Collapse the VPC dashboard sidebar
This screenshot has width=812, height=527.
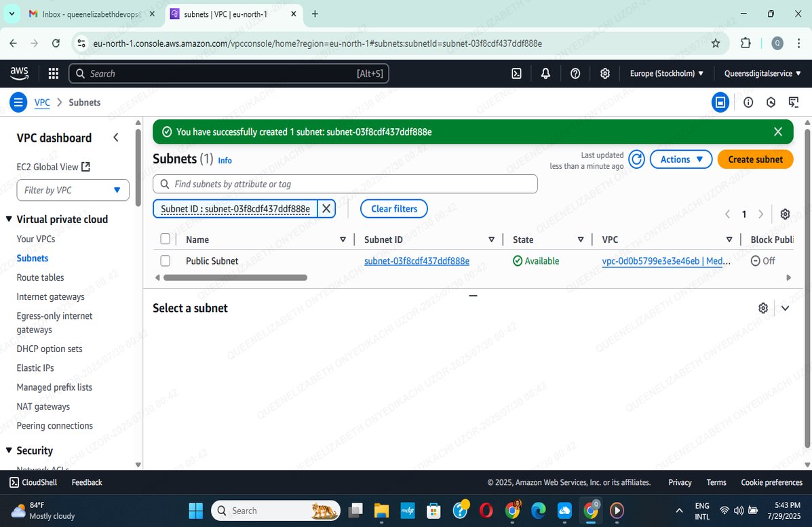pos(116,137)
